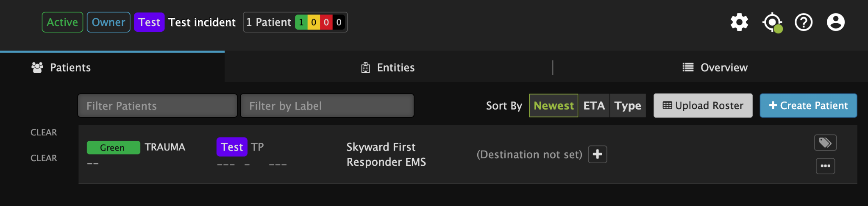Click the first CLEAR link
868x206 pixels.
tap(44, 132)
